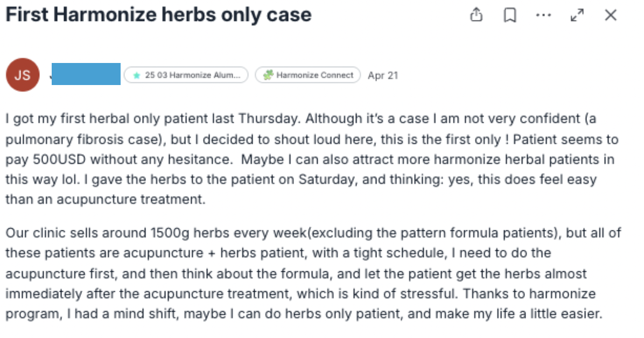Viewport: 644px width, 338px height.
Task: Click the word "Thursday" in first paragraph
Action: (x=264, y=119)
